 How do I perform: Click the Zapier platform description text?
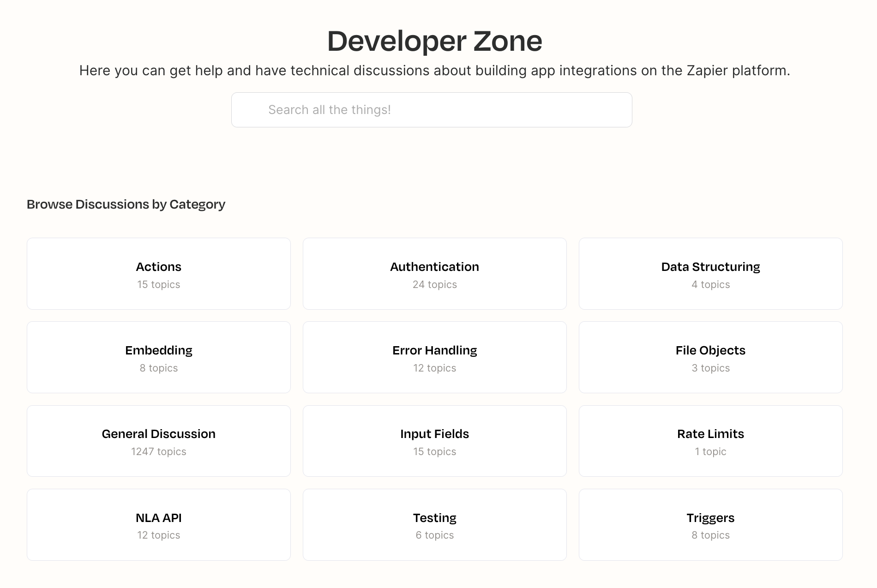[x=435, y=71]
